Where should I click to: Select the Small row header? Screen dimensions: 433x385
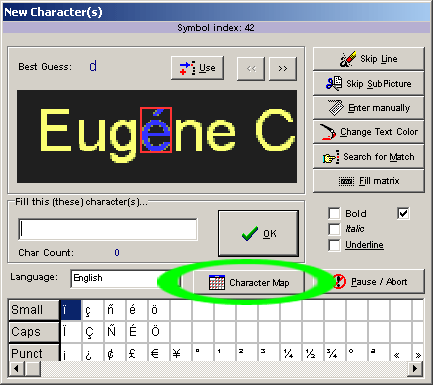[34, 310]
